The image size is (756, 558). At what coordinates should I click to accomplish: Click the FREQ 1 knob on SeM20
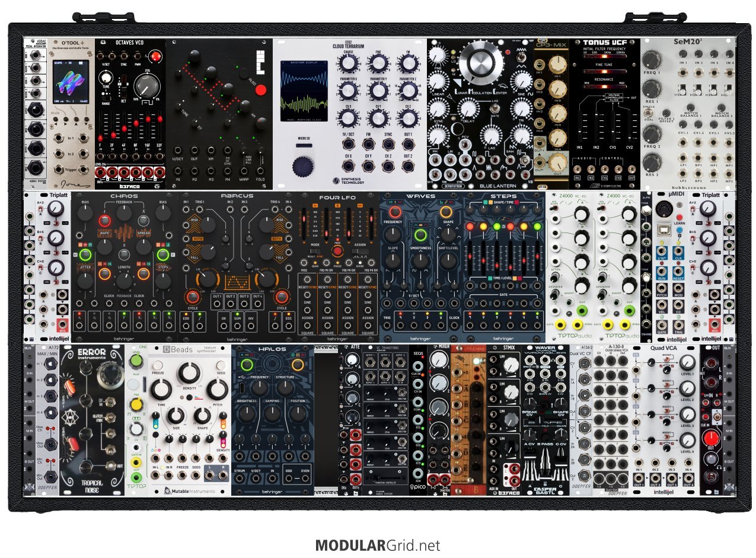[x=651, y=60]
